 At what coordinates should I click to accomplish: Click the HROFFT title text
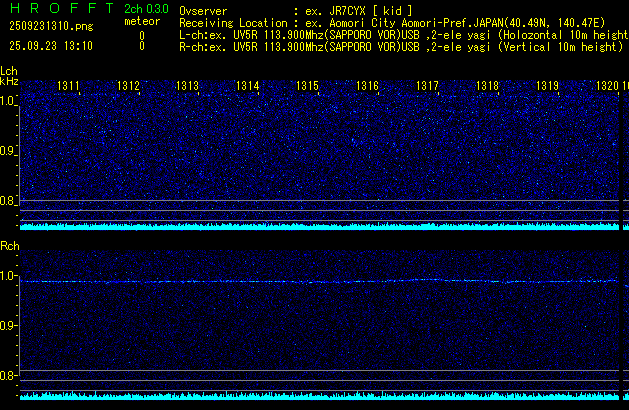(58, 9)
